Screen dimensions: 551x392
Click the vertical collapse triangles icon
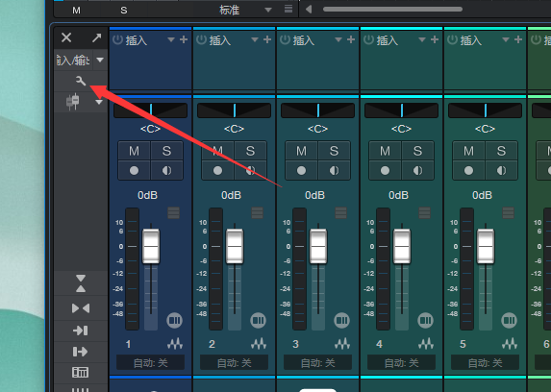(81, 283)
